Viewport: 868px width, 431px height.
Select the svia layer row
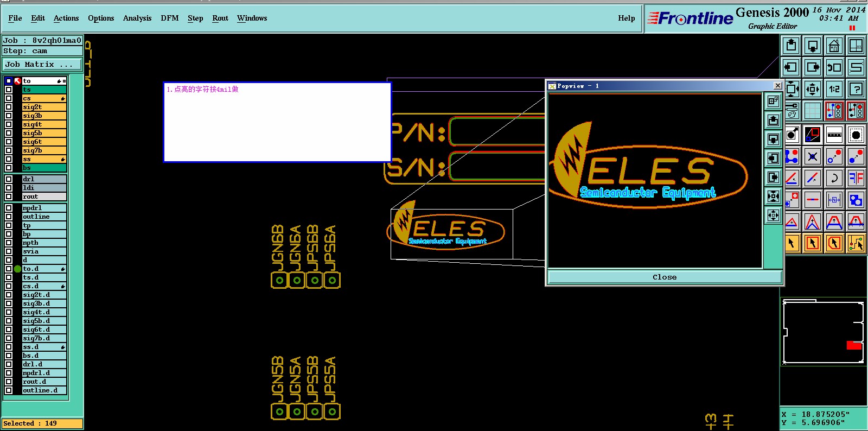click(44, 251)
